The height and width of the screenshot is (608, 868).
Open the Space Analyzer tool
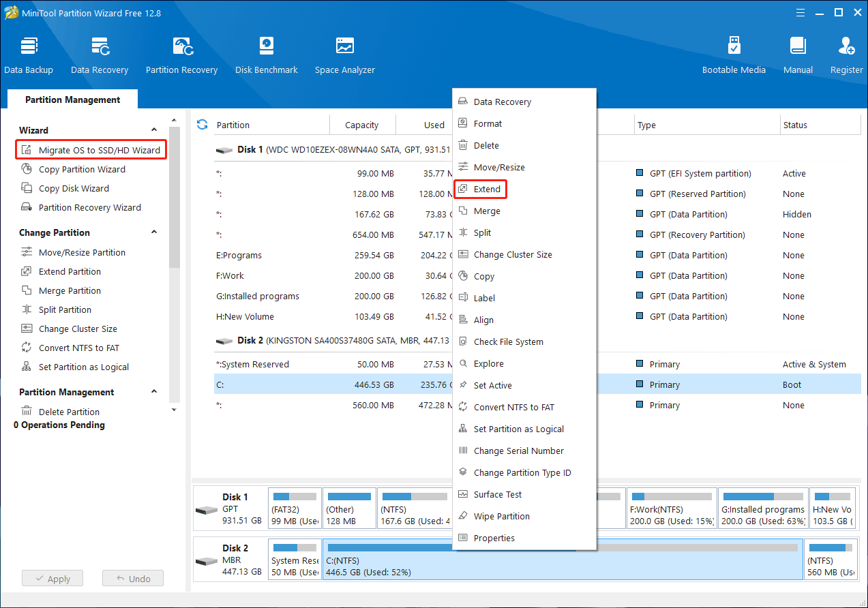(x=345, y=56)
